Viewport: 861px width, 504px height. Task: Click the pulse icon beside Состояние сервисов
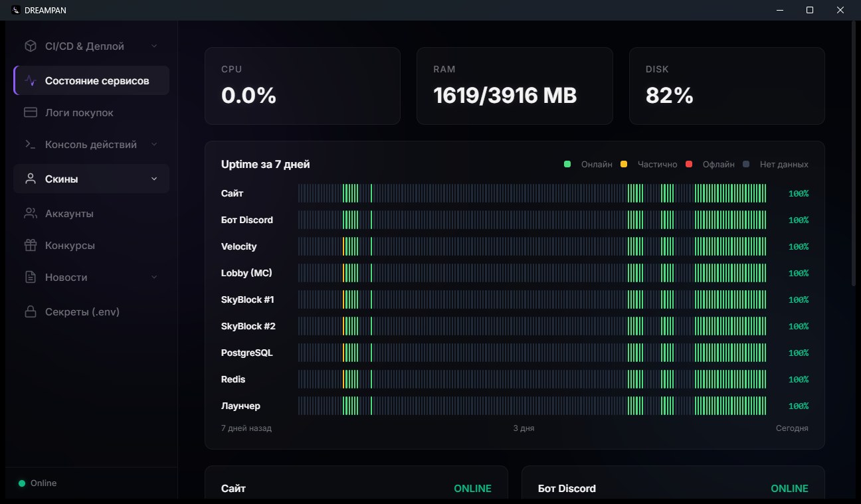30,80
